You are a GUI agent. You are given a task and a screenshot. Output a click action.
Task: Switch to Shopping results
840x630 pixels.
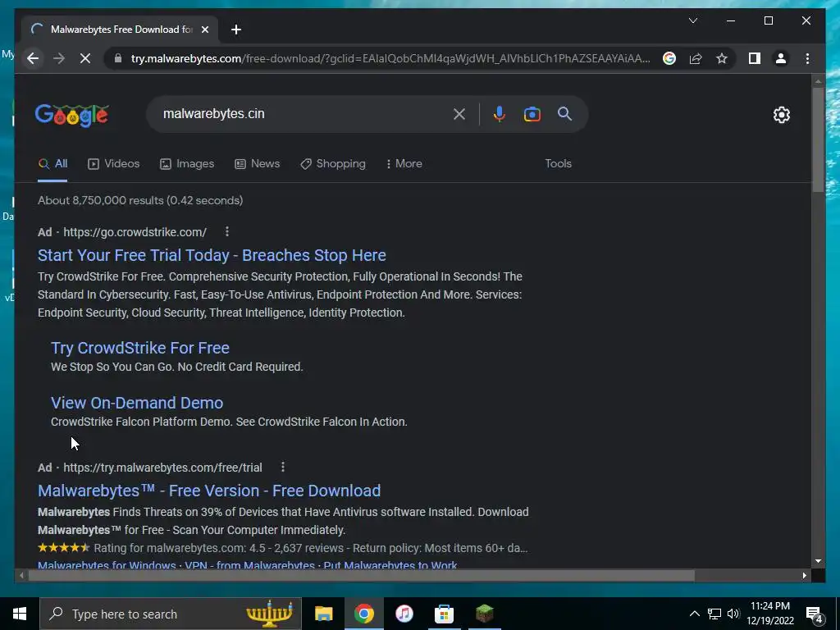[333, 163]
